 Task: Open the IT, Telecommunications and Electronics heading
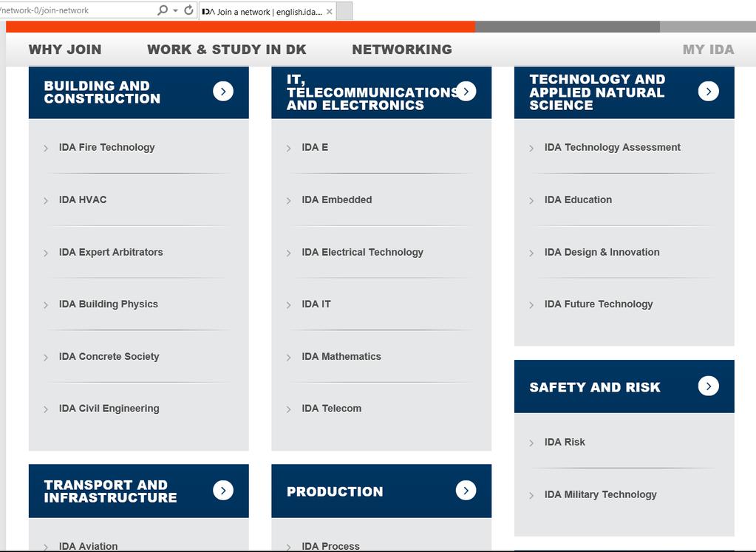coord(371,92)
